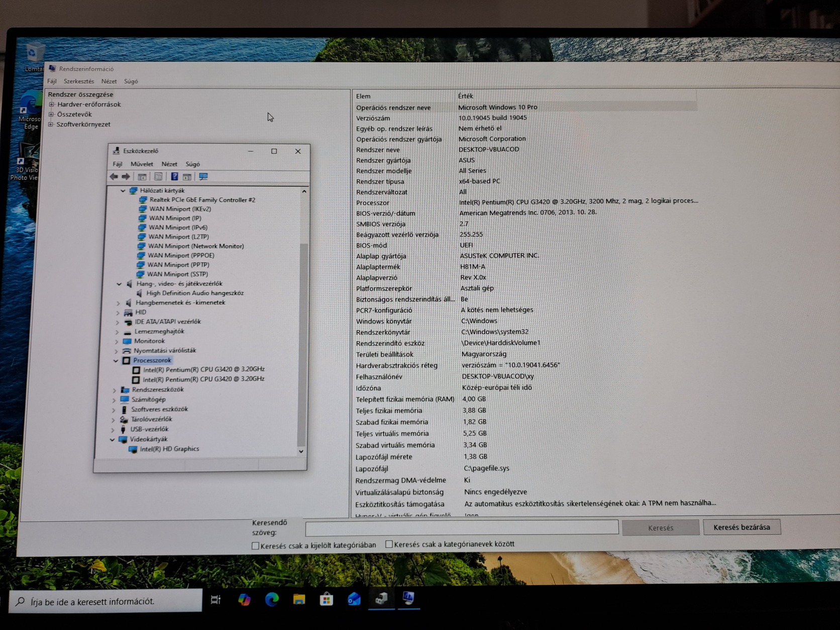
Task: Open the Fájl menu in Device Manager
Action: (x=118, y=164)
